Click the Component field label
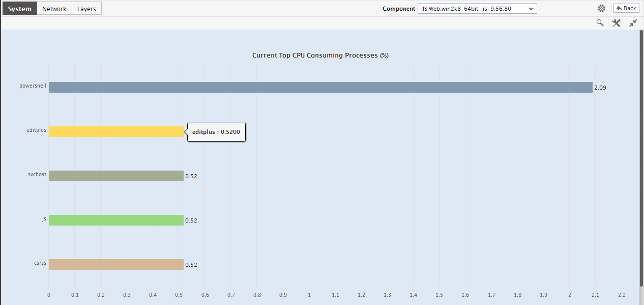Viewport: 644px width, 305px height. click(x=398, y=9)
